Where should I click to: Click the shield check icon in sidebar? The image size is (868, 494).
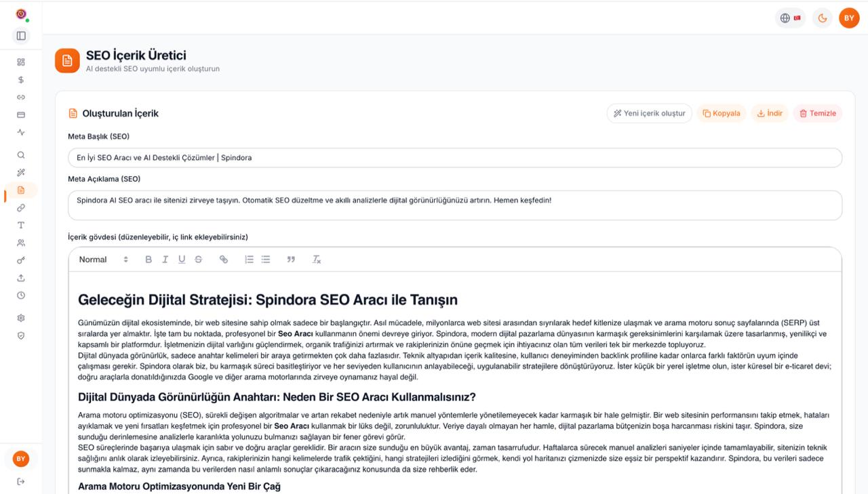tap(21, 335)
